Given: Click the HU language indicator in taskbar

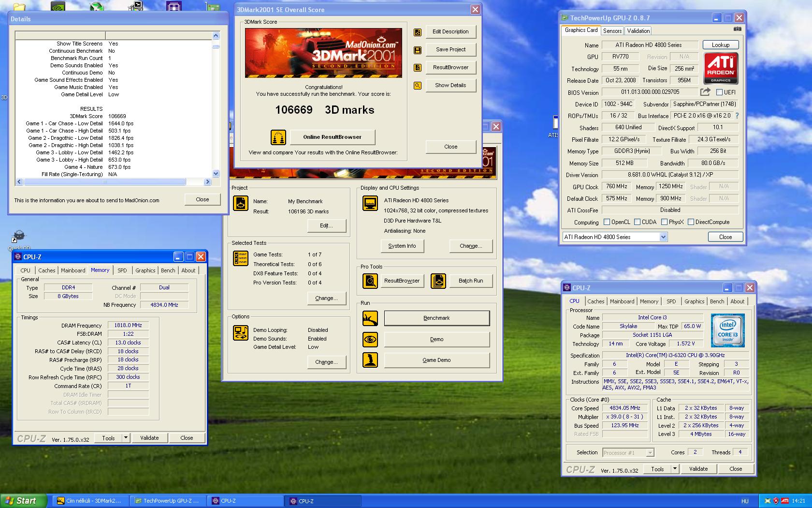Looking at the screenshot, I should [745, 501].
